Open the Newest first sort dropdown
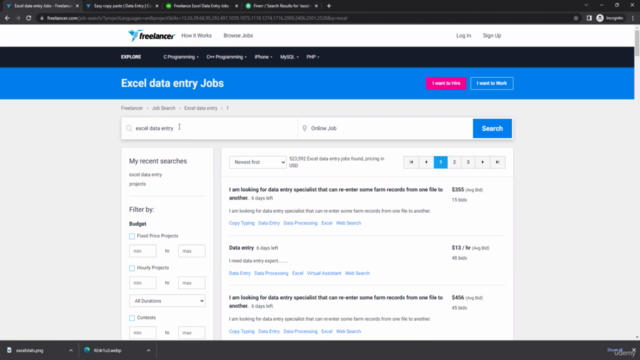Image resolution: width=640 pixels, height=360 pixels. tap(258, 162)
